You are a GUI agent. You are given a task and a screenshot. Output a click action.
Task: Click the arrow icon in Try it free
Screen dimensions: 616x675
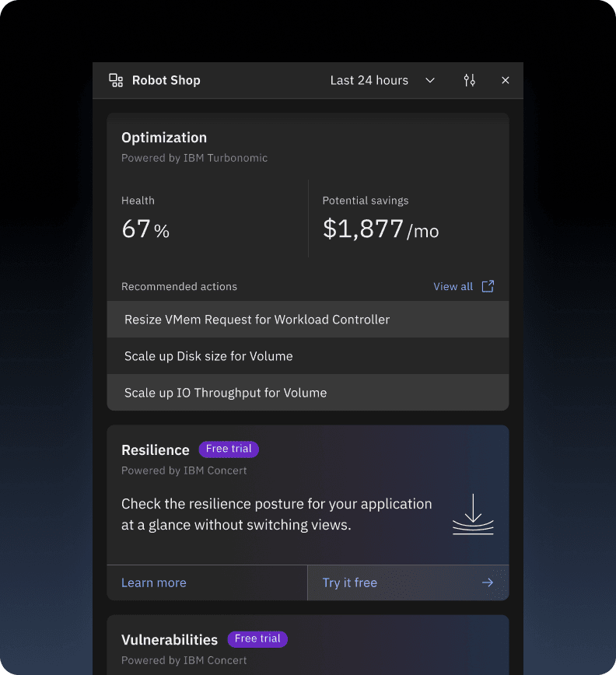[x=488, y=582]
